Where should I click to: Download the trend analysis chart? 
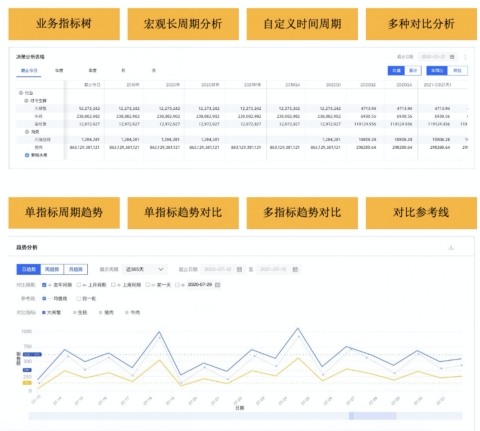pyautogui.click(x=451, y=247)
